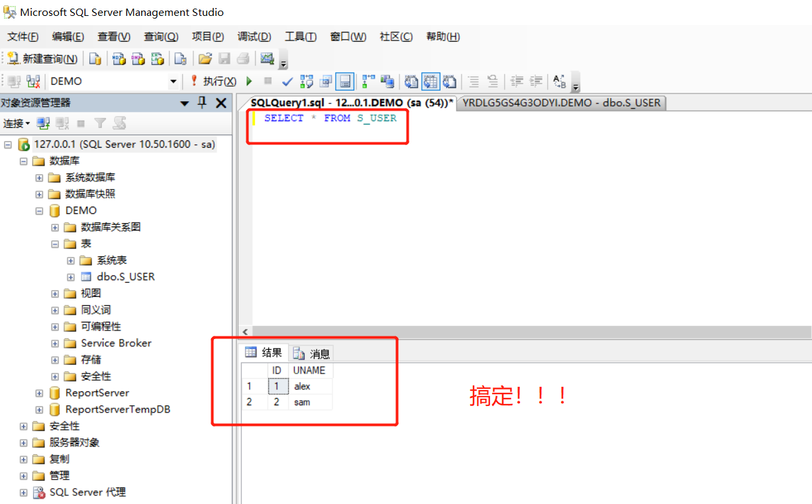Click the parse checkmark icon

[287, 81]
